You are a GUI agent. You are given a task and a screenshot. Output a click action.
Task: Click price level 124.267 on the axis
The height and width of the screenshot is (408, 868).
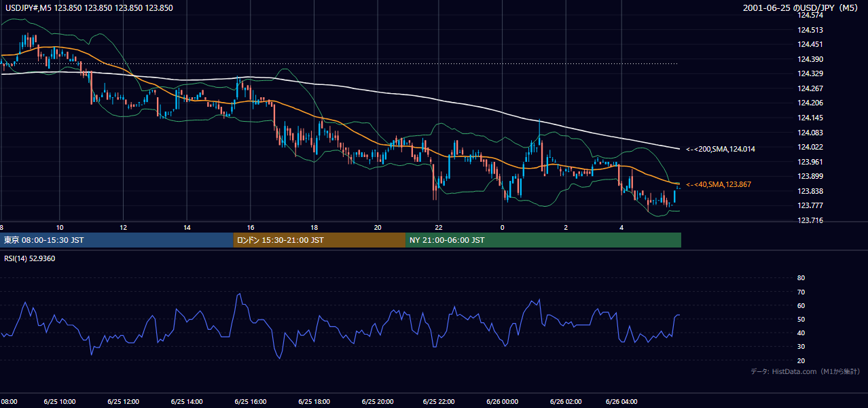(x=810, y=88)
